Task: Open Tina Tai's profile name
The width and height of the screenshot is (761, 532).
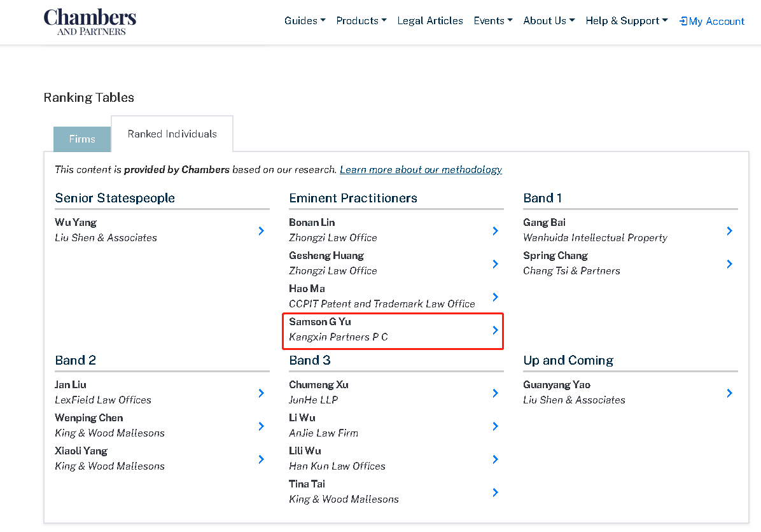Action: pos(307,484)
